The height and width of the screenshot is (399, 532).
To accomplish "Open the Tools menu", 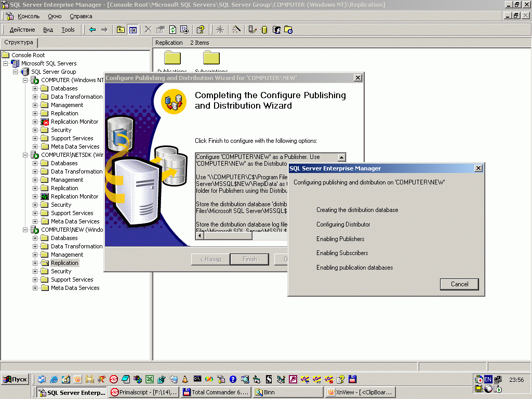I will [x=68, y=30].
